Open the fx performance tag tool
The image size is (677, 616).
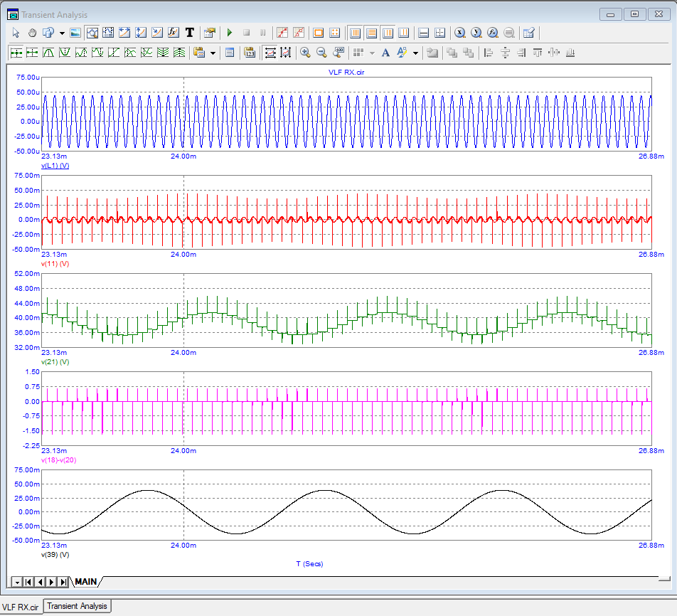173,33
